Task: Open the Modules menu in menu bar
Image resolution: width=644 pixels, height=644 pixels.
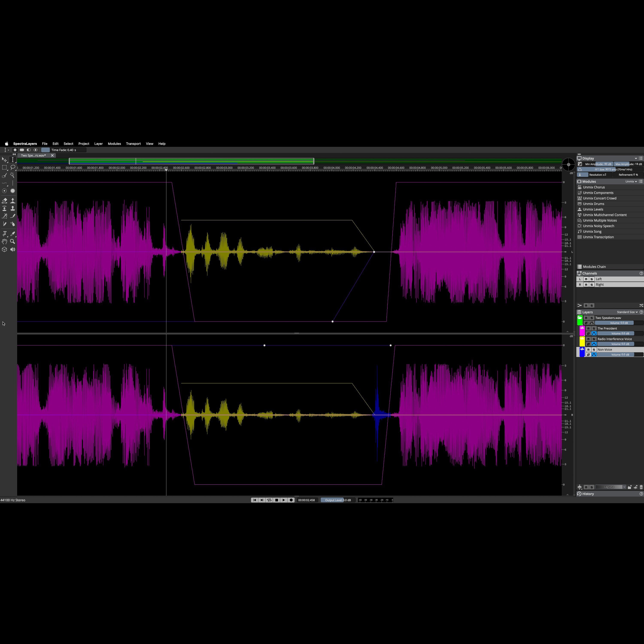Action: point(114,144)
